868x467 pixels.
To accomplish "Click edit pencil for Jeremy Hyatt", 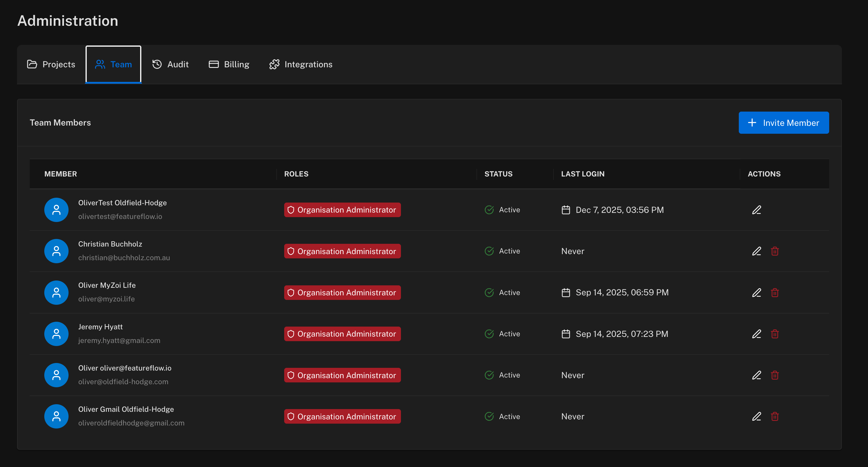I will pos(756,334).
